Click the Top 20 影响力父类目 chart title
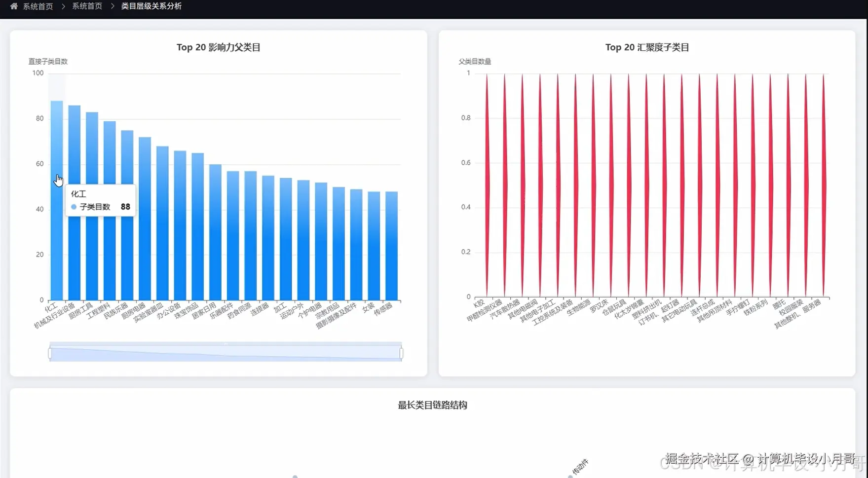Image resolution: width=868 pixels, height=478 pixels. tap(219, 47)
